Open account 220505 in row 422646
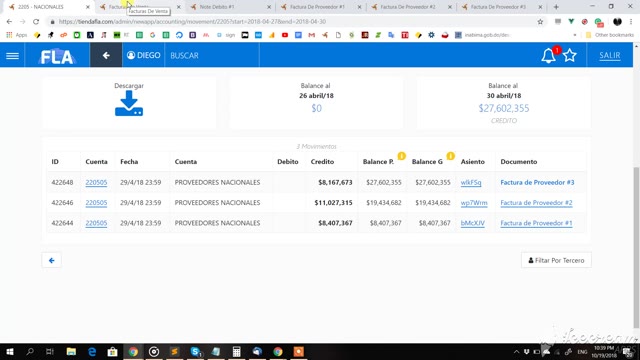Viewport: 640px width, 360px height. (x=96, y=203)
